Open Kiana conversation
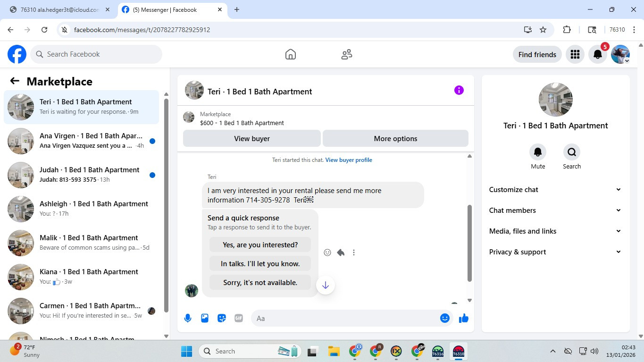The width and height of the screenshot is (644, 362). 81,277
